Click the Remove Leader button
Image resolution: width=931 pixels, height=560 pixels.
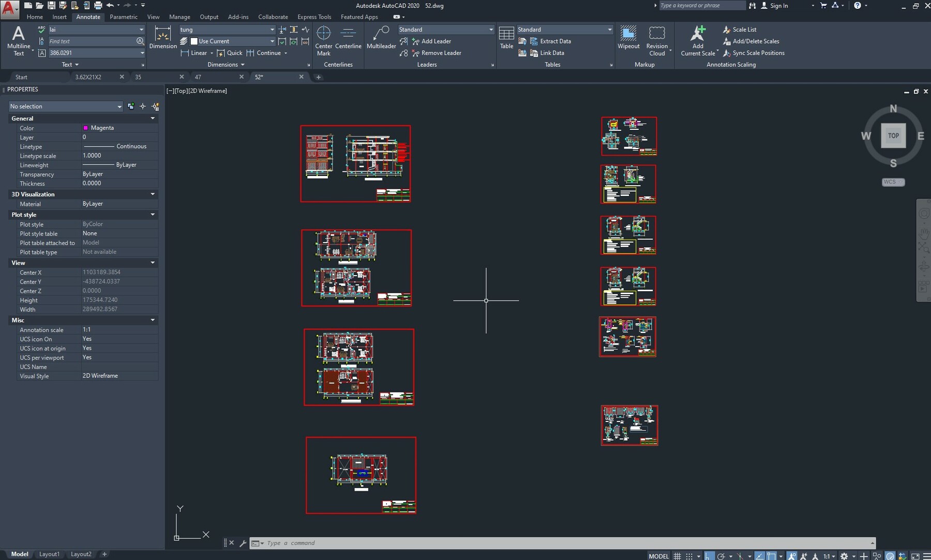[x=437, y=53]
